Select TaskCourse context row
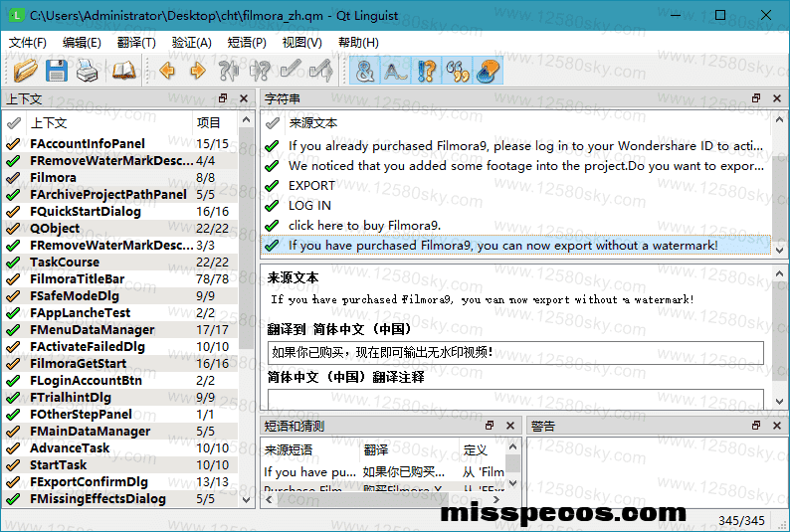 [120, 263]
